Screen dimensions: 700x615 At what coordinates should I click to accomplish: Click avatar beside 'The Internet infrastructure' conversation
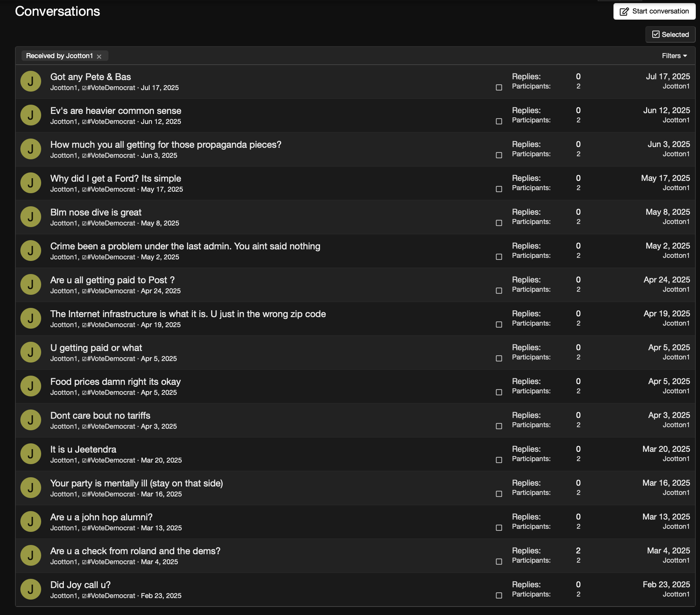[x=31, y=318]
